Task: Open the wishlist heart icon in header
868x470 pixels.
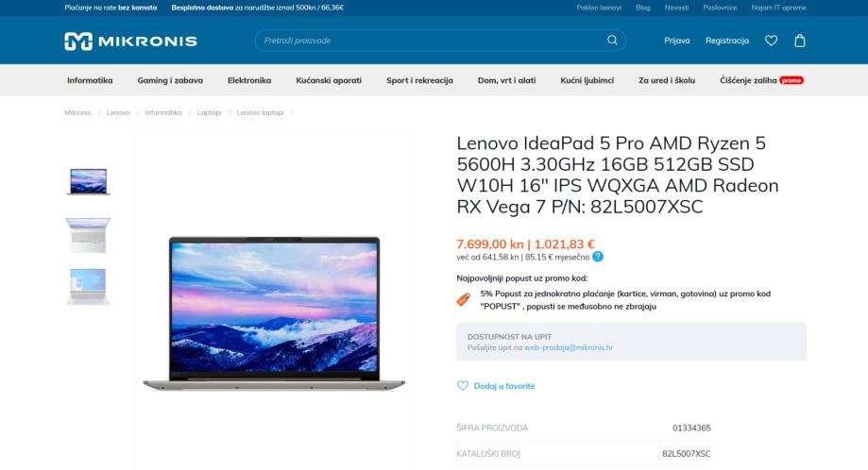Action: click(771, 41)
